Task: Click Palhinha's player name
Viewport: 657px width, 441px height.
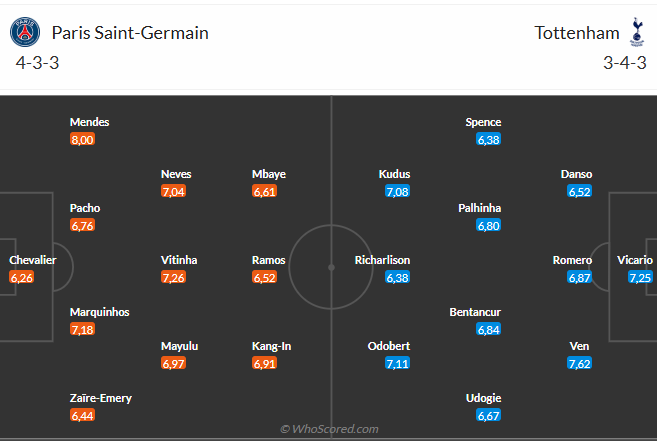Action: [474, 208]
